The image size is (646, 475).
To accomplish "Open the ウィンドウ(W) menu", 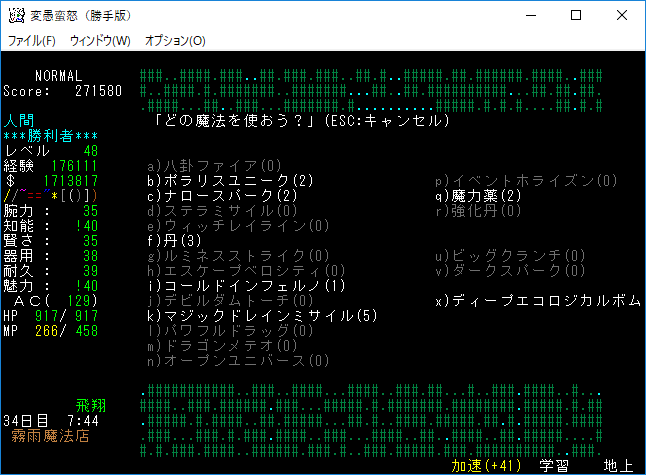I will (x=100, y=41).
